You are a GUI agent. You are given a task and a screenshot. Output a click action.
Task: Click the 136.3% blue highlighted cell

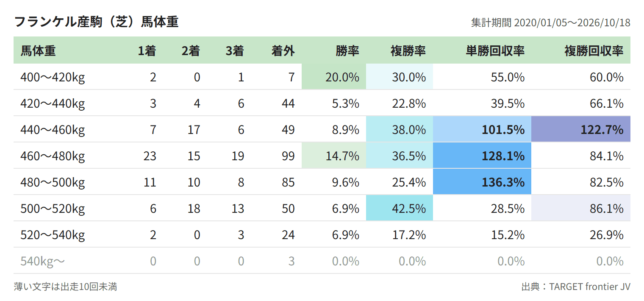(x=482, y=182)
